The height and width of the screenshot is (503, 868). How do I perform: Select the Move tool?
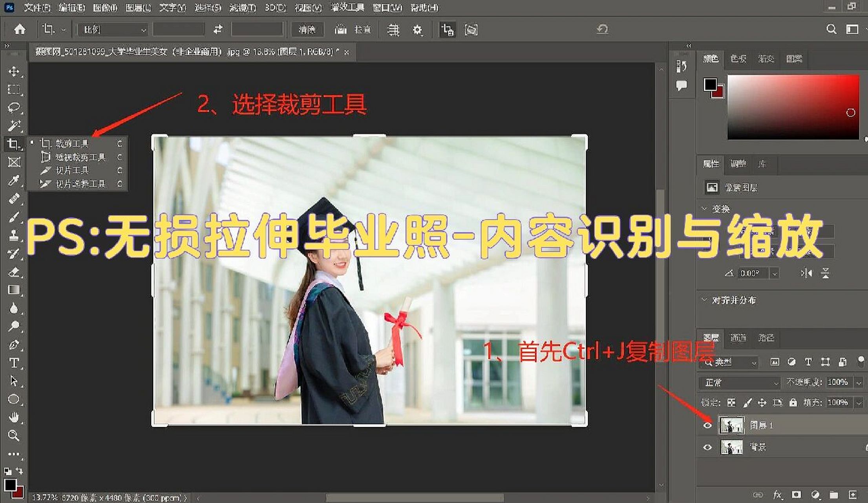(x=14, y=72)
